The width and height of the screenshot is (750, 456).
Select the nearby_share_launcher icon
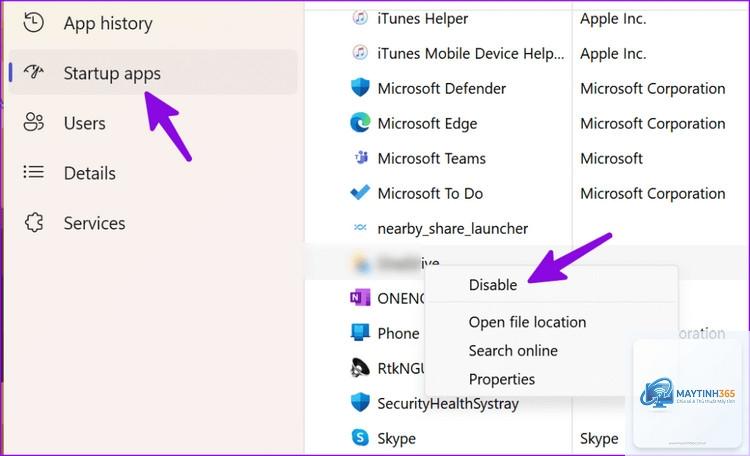click(360, 227)
